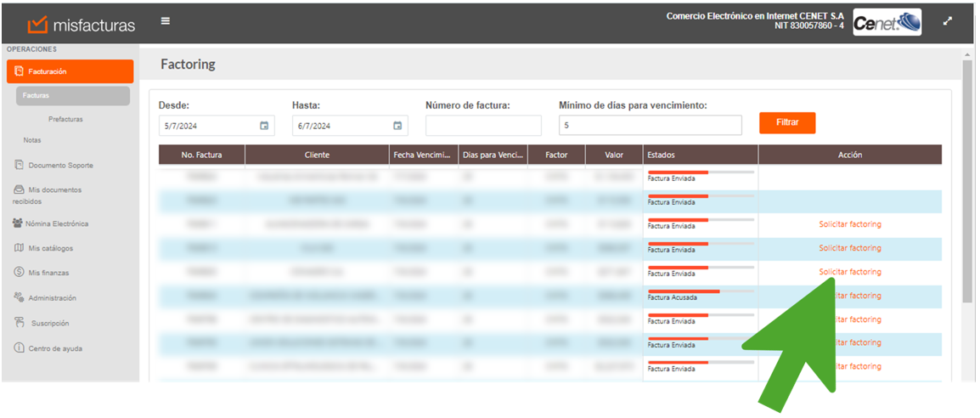Screen dimensions: 980x418
Task: Click Solicitar factoring in third table row
Action: [850, 224]
